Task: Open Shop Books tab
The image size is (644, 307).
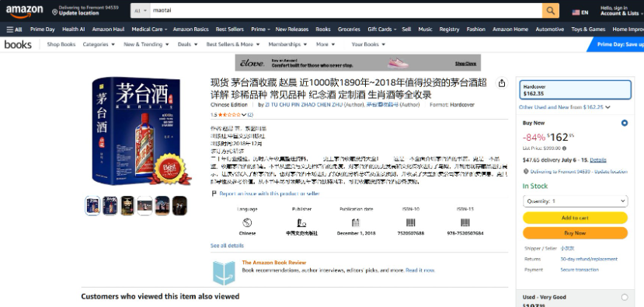Action: [61, 44]
